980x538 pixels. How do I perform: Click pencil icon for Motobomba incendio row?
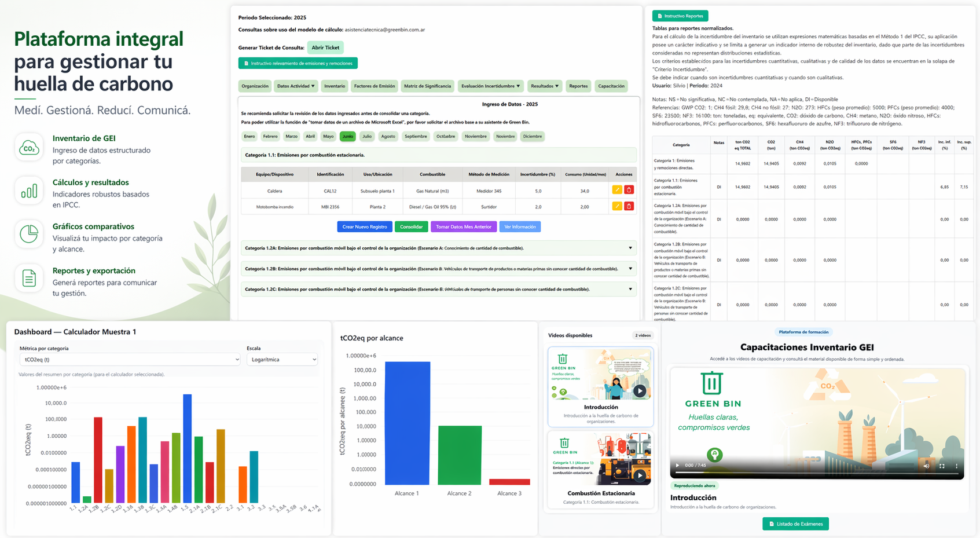(x=617, y=206)
